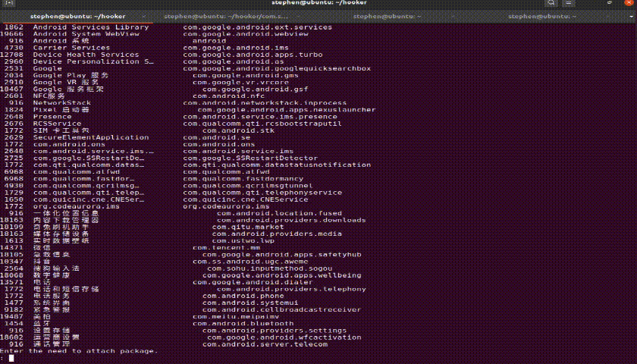Click PID 12708 of Device Health Services
Viewport: 637px width, 364px height.
pos(12,55)
